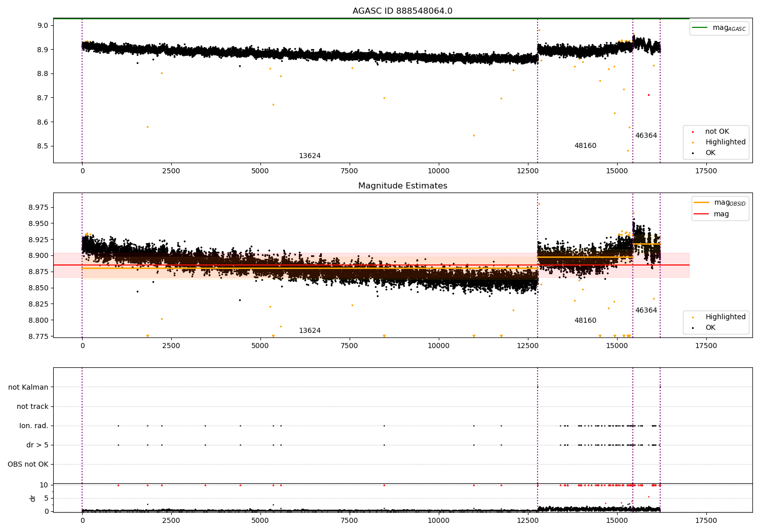Click obsid label 48160 in Magnitude Estimates plot

pyautogui.click(x=585, y=321)
